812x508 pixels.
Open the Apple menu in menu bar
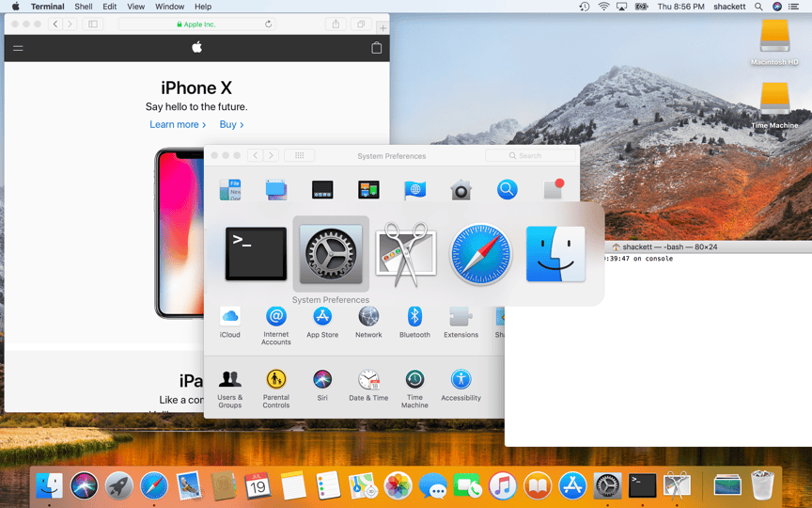tap(16, 7)
